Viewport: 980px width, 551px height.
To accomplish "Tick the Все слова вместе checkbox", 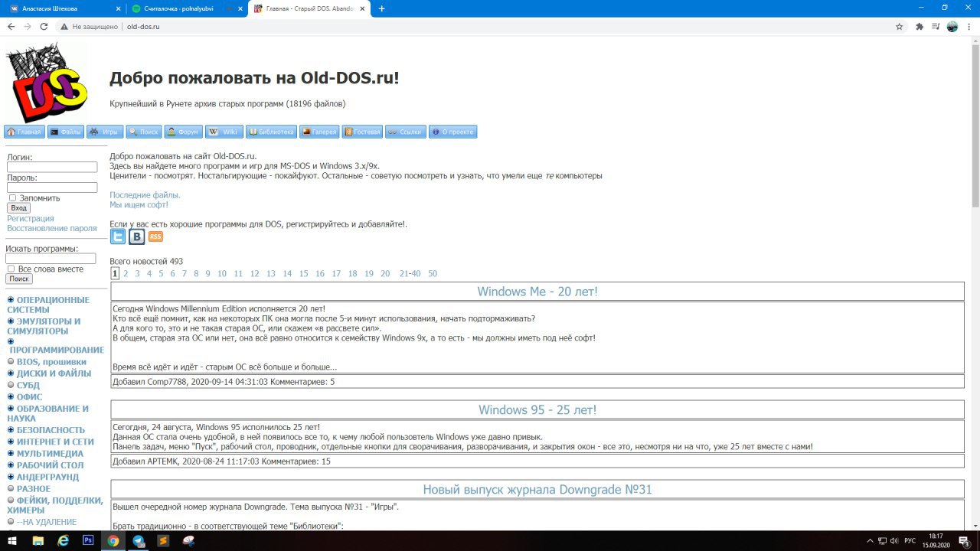I will (11, 269).
